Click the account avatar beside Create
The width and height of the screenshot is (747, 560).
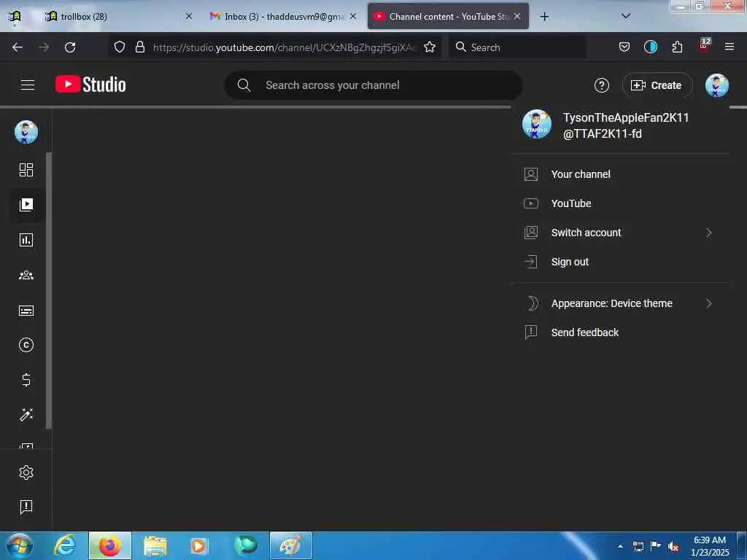[x=716, y=85]
